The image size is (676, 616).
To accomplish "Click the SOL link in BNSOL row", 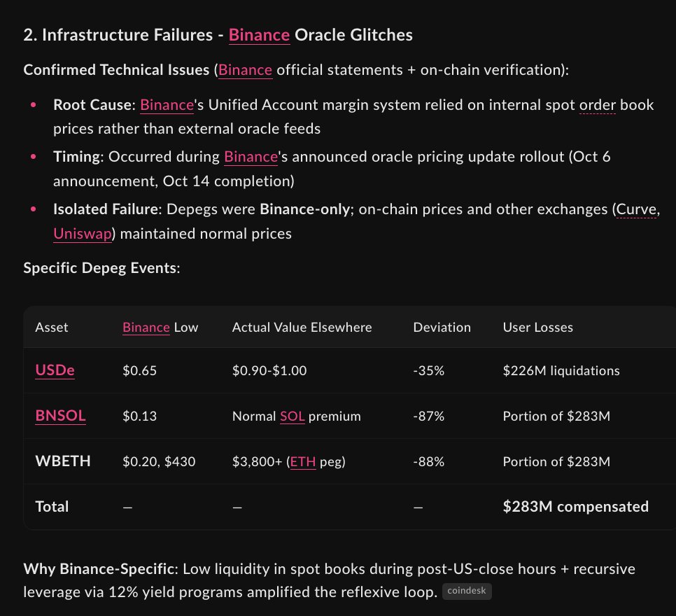I will click(x=293, y=416).
